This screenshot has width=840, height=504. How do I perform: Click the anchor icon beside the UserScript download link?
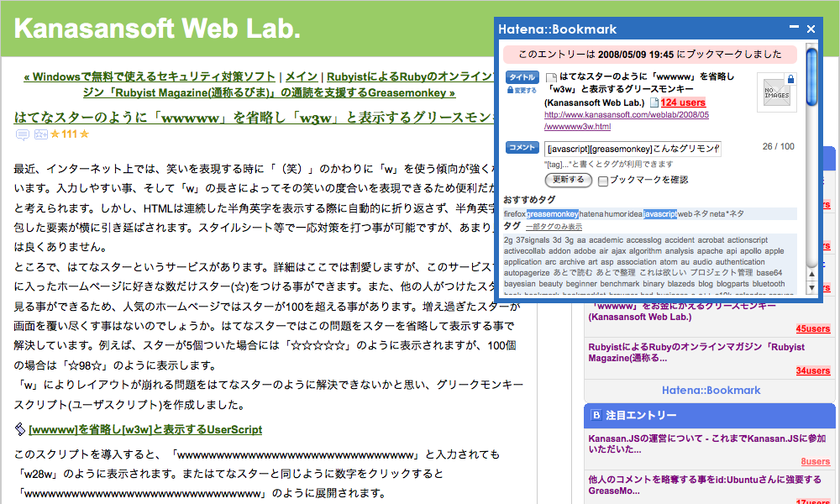pyautogui.click(x=20, y=431)
